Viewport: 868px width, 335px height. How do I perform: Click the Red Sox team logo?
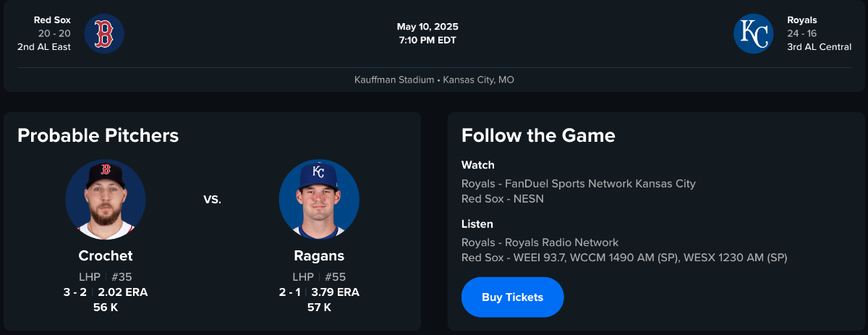(x=104, y=34)
